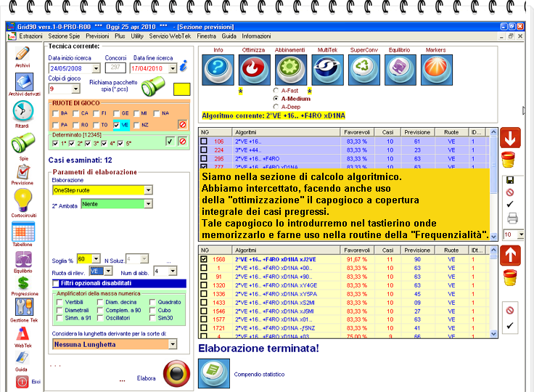Image resolution: width=534 pixels, height=392 pixels.
Task: Open the Previsioni menu
Action: (97, 36)
